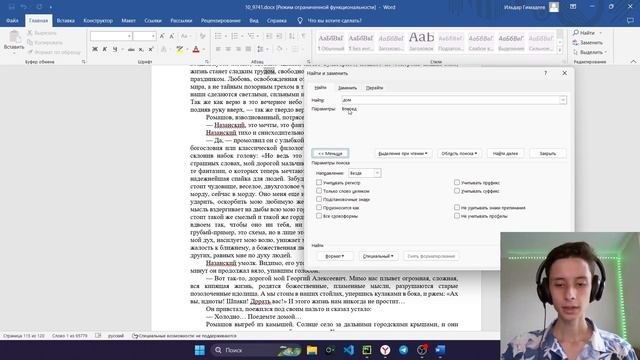Click the sort icon in Paragraph group
The image size is (640, 360).
[x=291, y=36]
